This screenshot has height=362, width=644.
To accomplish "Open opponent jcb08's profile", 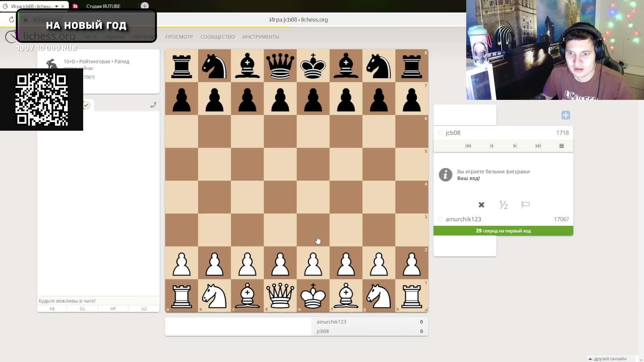I will coord(453,133).
